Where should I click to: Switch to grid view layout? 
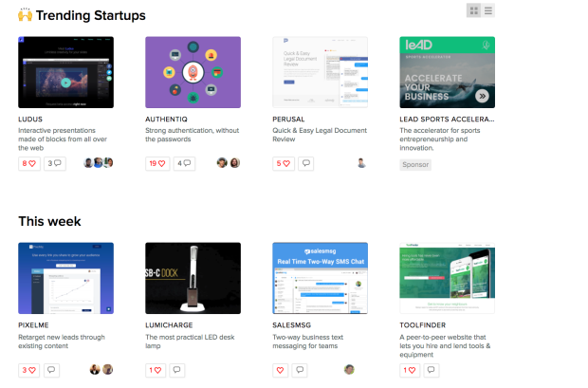point(473,10)
